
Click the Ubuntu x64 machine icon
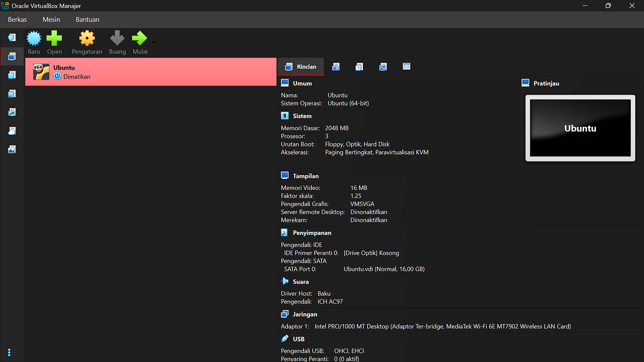pos(41,72)
